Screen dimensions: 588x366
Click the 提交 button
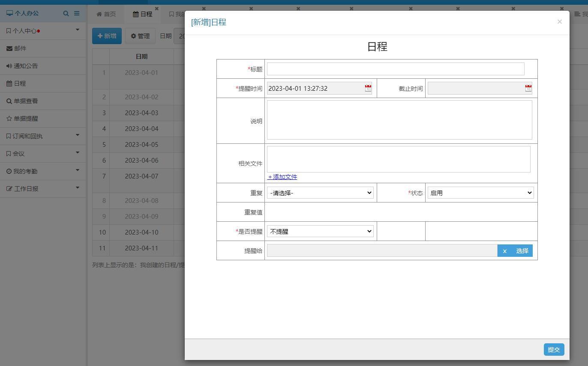point(554,350)
